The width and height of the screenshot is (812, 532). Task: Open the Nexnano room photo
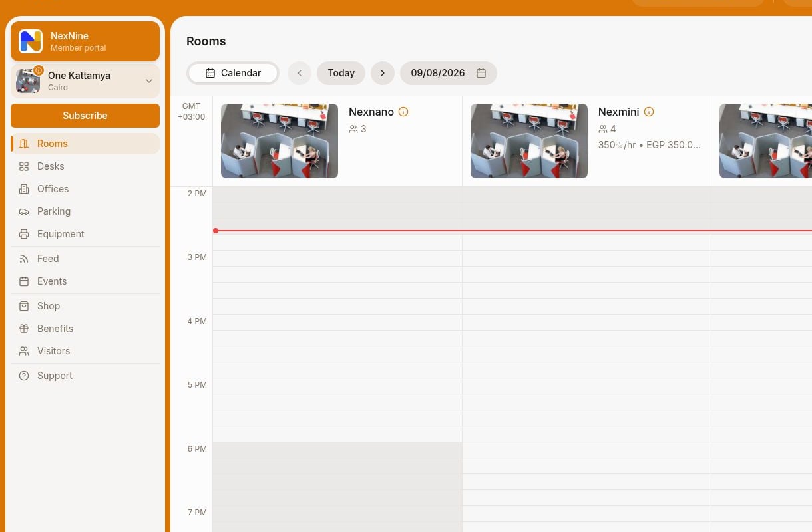[x=280, y=141]
